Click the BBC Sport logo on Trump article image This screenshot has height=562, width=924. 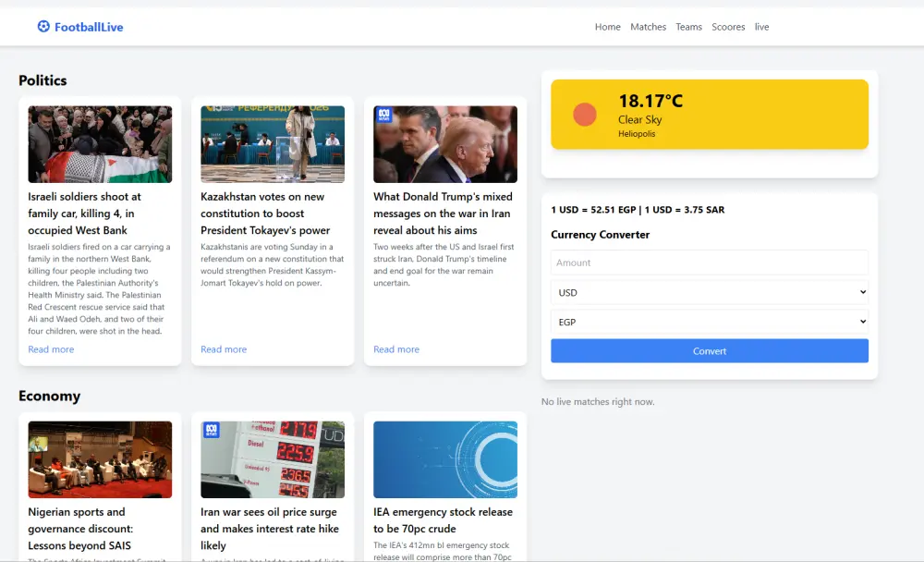tap(383, 113)
